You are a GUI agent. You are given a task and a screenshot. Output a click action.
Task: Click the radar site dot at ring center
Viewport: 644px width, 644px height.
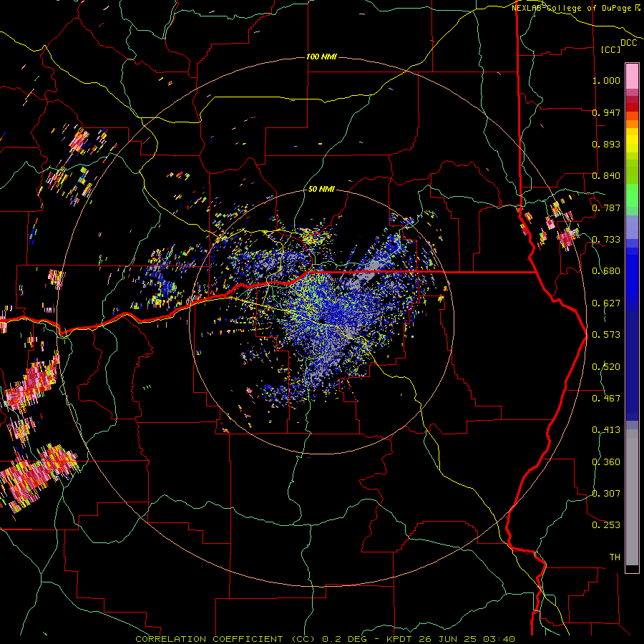point(323,321)
